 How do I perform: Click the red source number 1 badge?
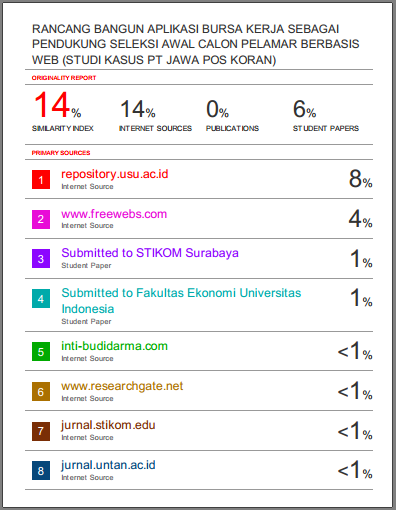[x=41, y=180]
